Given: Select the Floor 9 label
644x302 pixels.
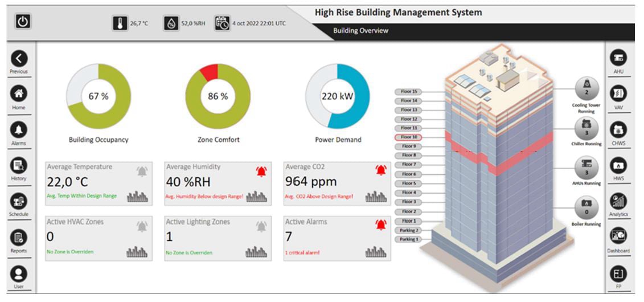Looking at the screenshot, I should (408, 146).
